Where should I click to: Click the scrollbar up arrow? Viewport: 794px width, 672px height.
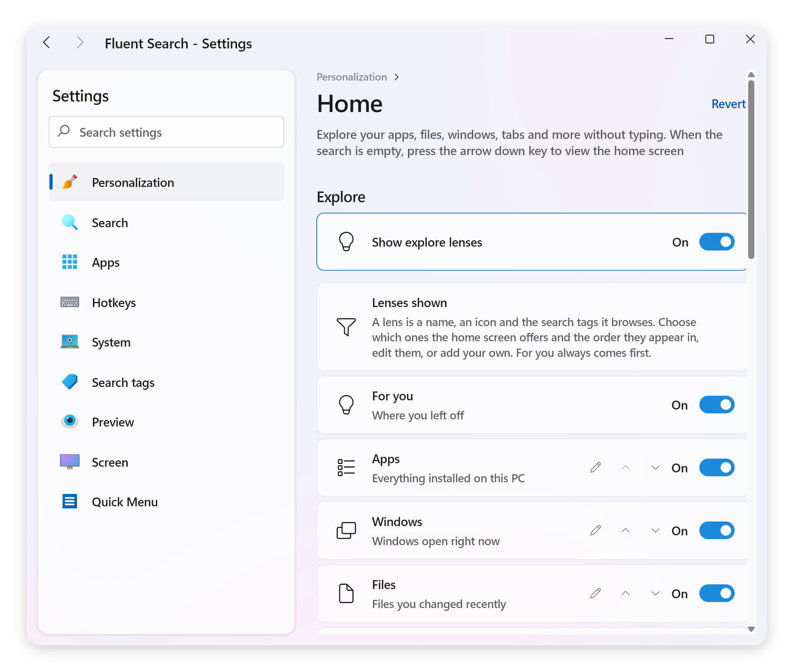coord(751,75)
